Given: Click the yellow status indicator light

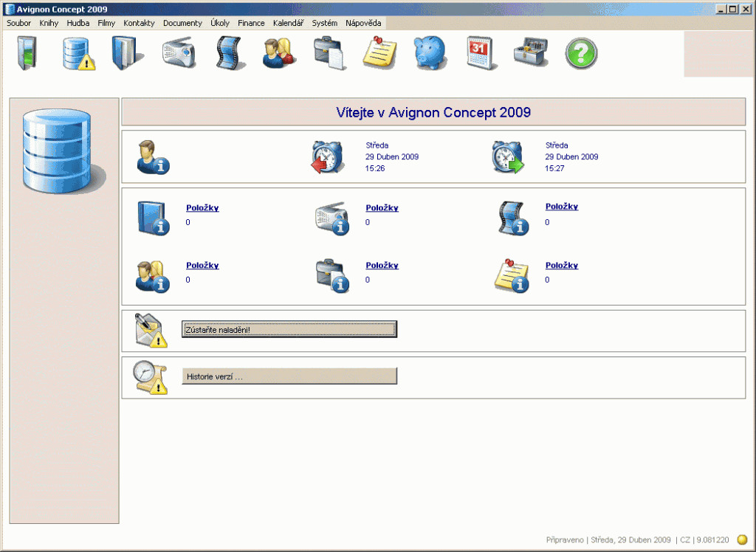Looking at the screenshot, I should [743, 539].
